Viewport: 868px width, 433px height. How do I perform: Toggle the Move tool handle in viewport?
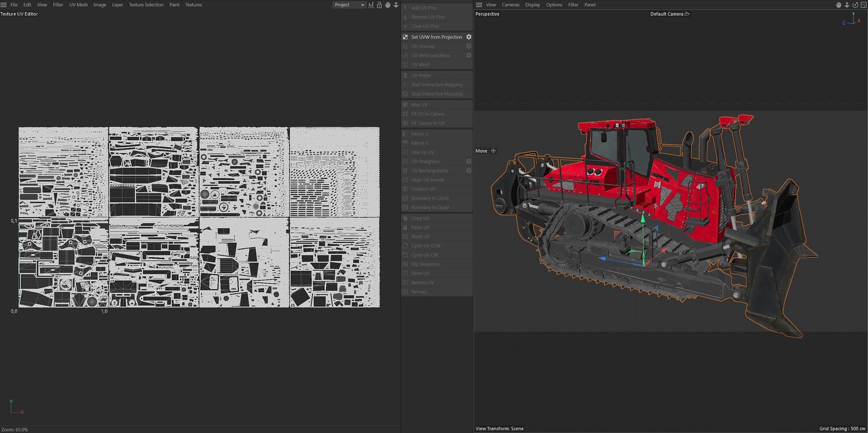pos(493,151)
